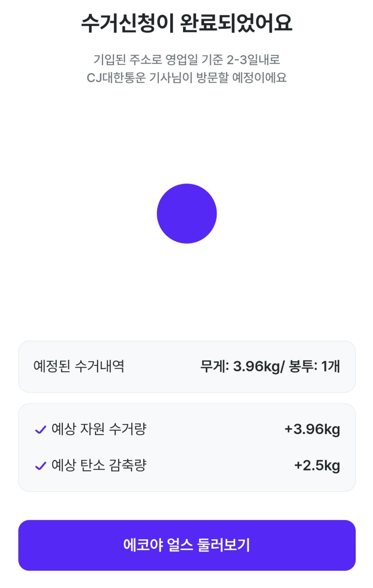The image size is (373, 588).
Task: Click the CJ대한통운 text in the subtitle
Action: click(116, 78)
